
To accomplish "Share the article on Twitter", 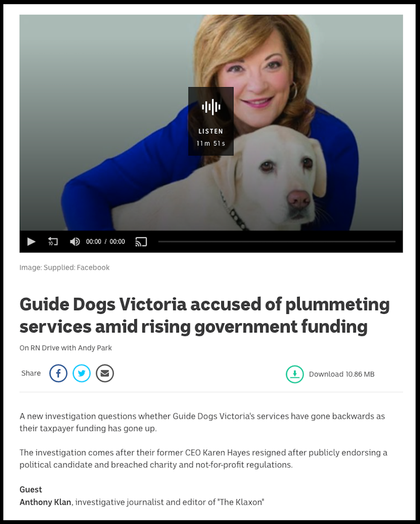I will pos(81,373).
